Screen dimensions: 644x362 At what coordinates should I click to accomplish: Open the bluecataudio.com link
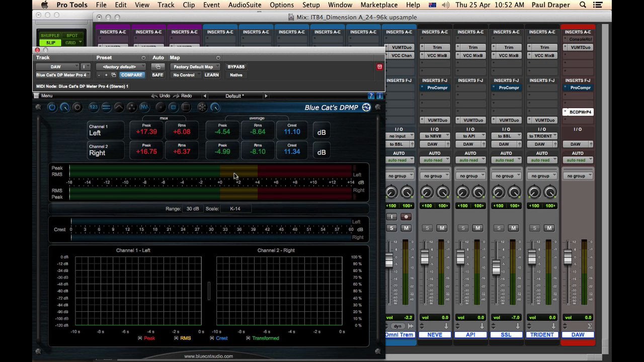208,356
